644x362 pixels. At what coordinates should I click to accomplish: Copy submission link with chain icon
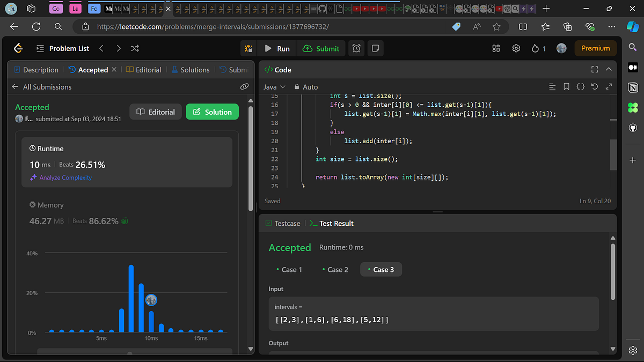(x=244, y=86)
